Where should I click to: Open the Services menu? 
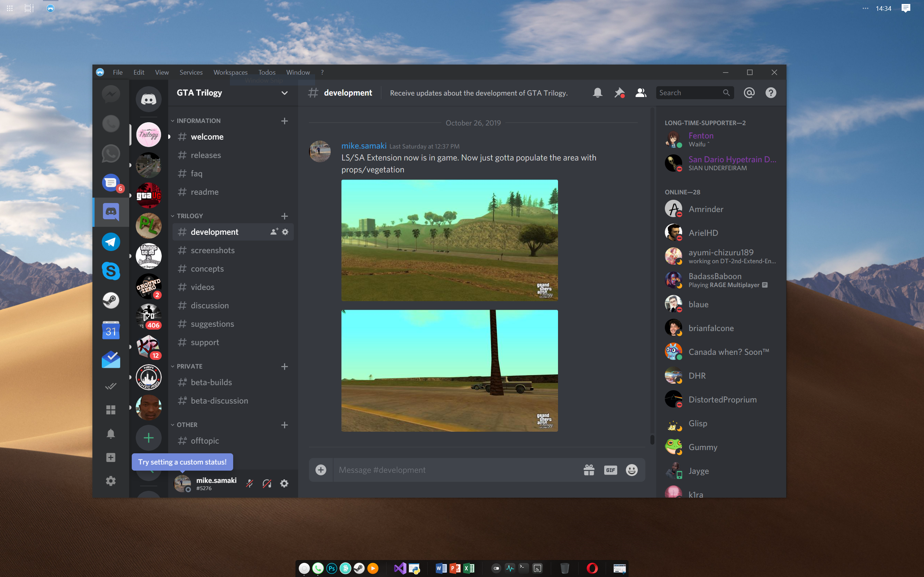pos(191,72)
